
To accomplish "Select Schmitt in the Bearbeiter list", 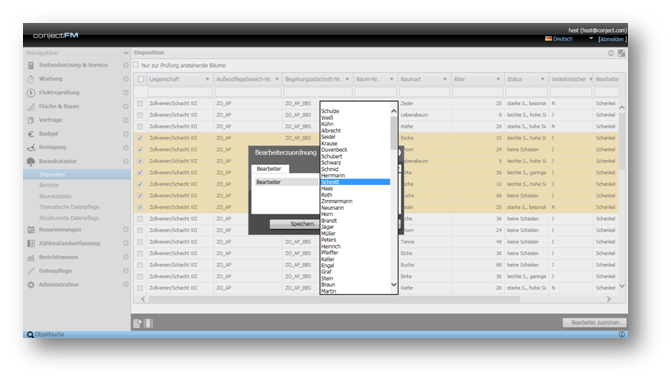I will coord(355,182).
